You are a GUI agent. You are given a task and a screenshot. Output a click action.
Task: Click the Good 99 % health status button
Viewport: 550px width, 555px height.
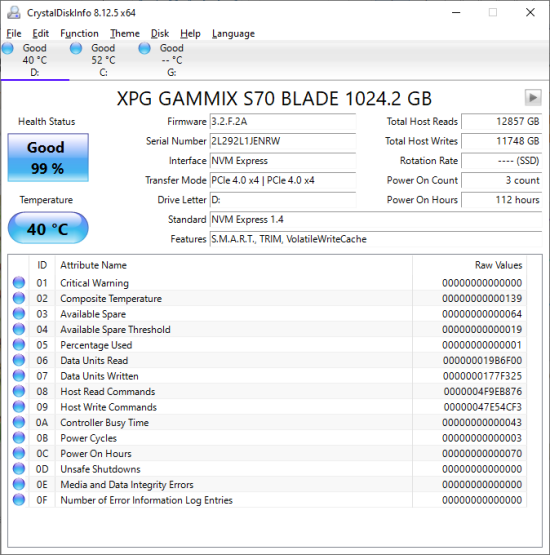tap(48, 158)
